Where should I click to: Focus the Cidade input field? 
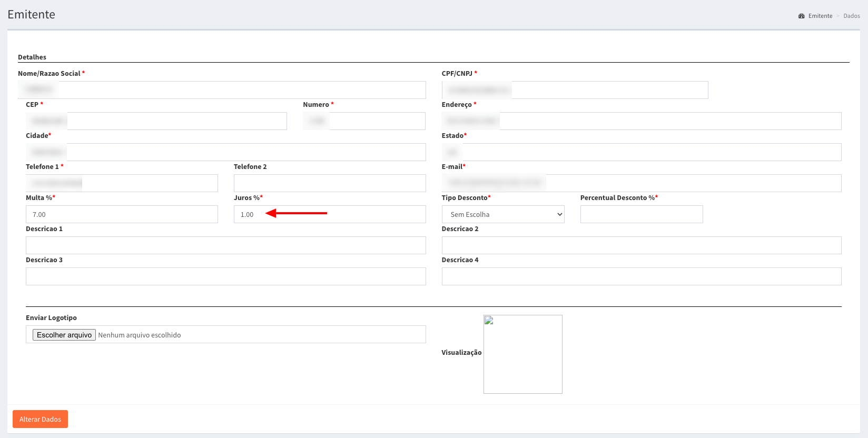coord(226,152)
